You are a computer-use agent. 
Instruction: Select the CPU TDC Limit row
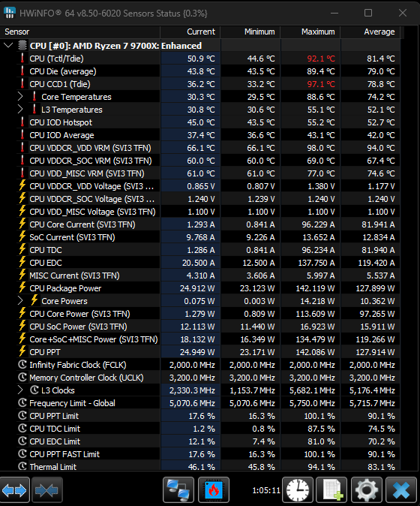tap(199, 429)
